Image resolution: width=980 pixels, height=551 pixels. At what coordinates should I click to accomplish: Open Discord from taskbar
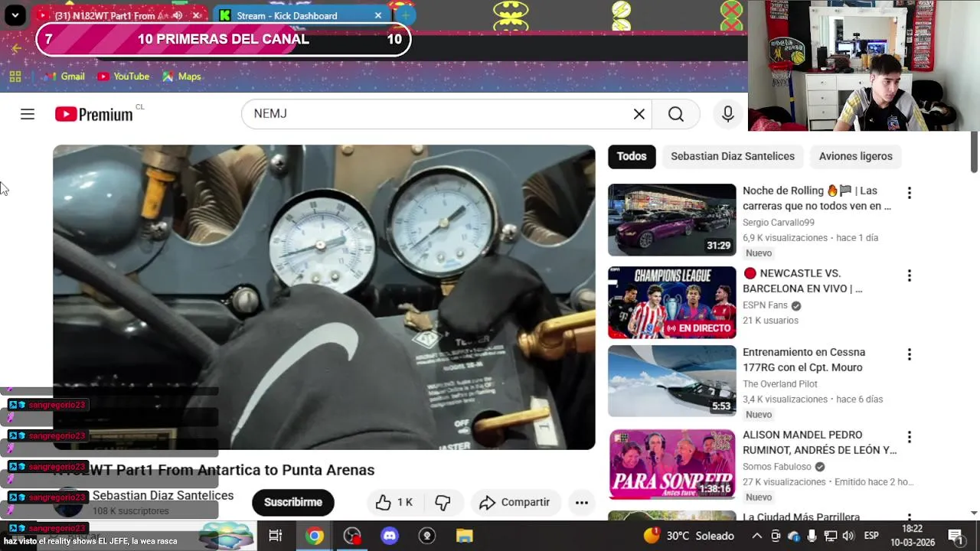pos(390,536)
